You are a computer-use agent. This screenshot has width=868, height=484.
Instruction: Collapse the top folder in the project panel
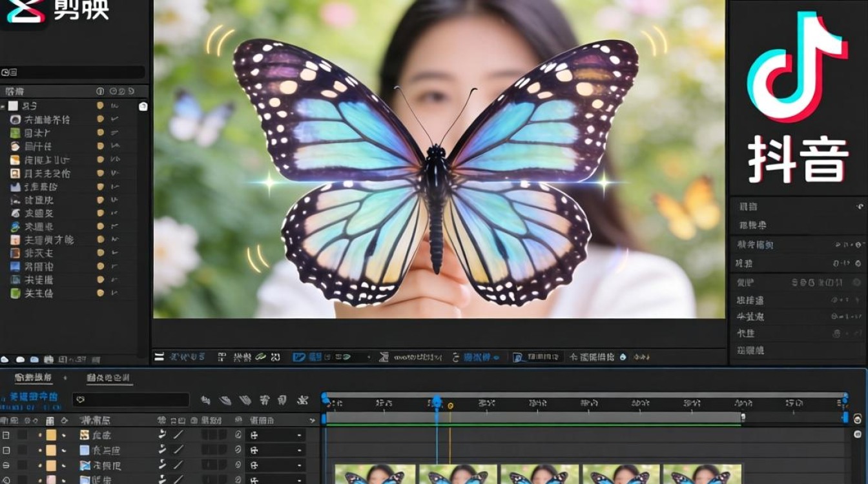(4, 106)
